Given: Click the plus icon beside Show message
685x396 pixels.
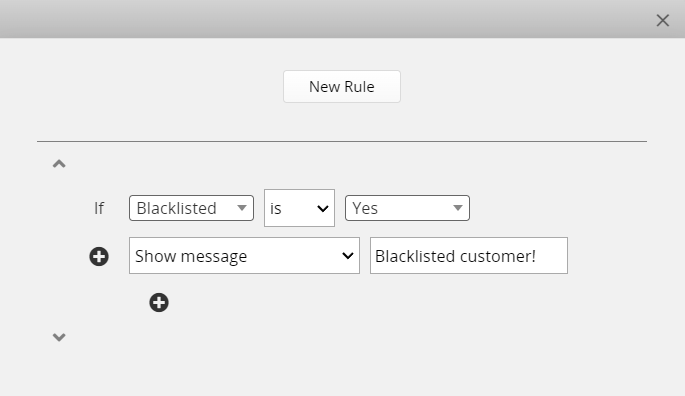Looking at the screenshot, I should click(99, 256).
